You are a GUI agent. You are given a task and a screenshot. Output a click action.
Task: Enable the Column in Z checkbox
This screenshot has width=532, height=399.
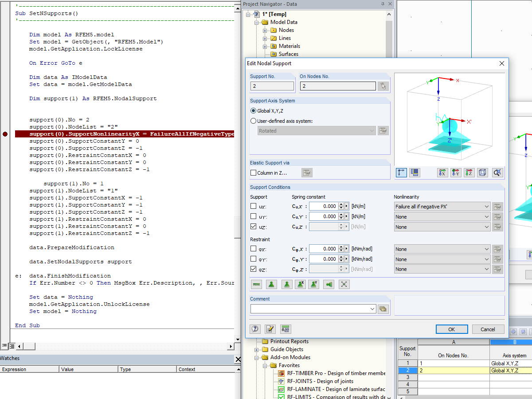pos(254,172)
